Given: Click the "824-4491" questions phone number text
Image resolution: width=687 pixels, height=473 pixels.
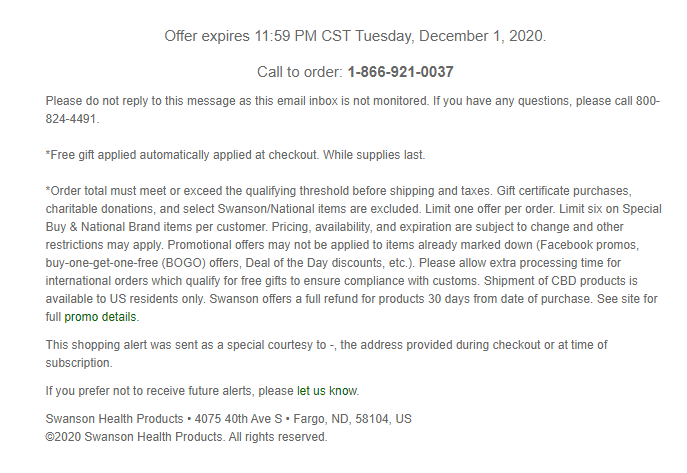Looking at the screenshot, I should 71,119.
